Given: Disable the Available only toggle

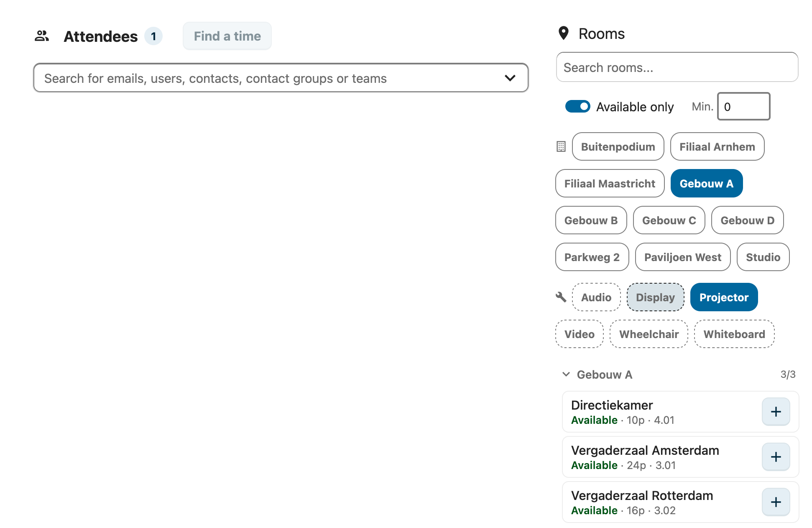Looking at the screenshot, I should click(x=577, y=107).
